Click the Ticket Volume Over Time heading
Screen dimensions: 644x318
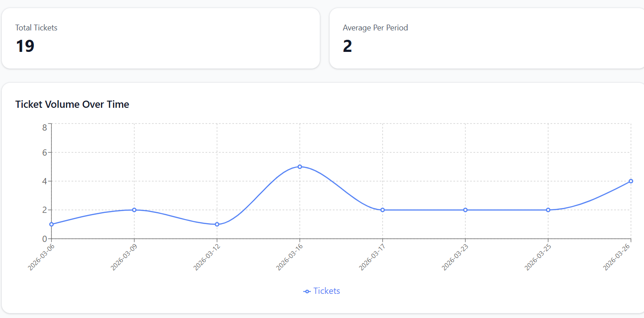pyautogui.click(x=72, y=104)
